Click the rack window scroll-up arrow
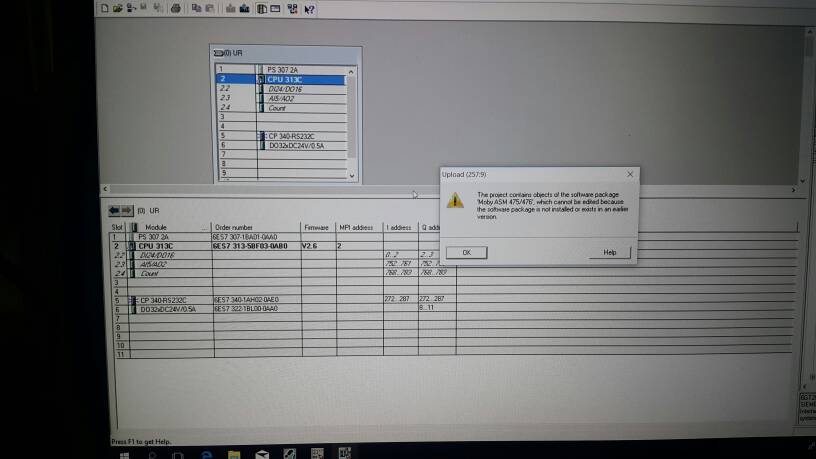The width and height of the screenshot is (816, 459). coord(351,71)
